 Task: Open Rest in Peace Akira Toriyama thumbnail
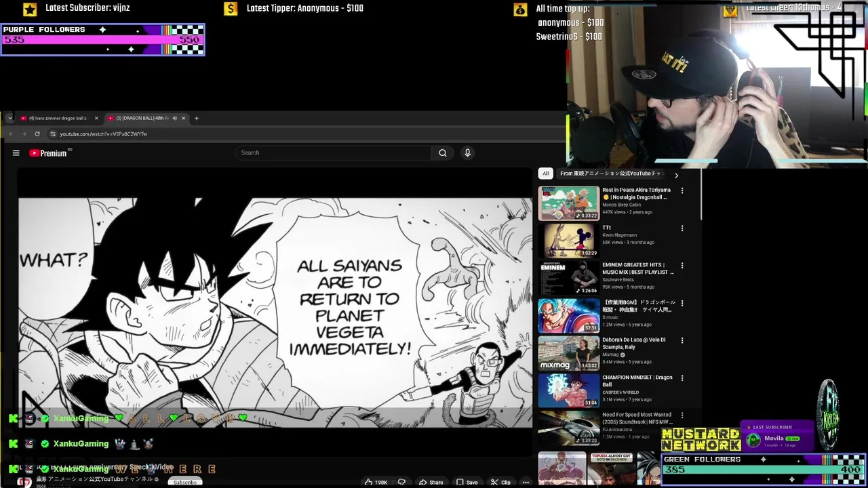(569, 203)
